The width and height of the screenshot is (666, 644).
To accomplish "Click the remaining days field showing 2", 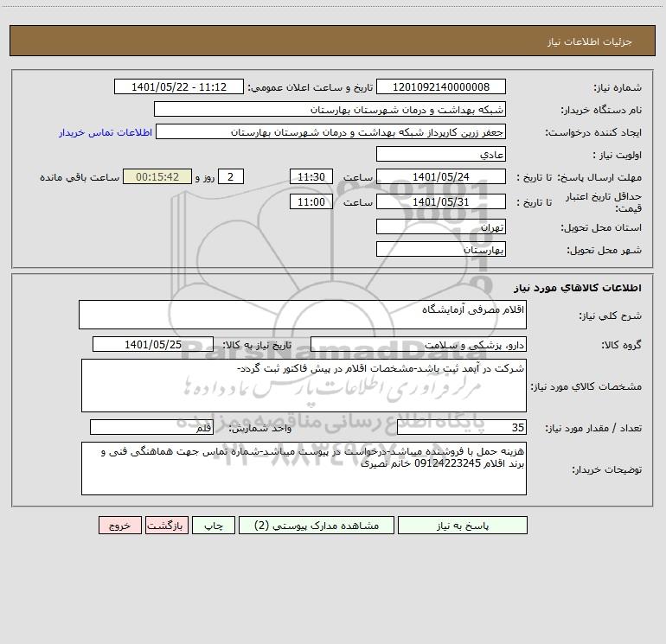I will pyautogui.click(x=231, y=177).
